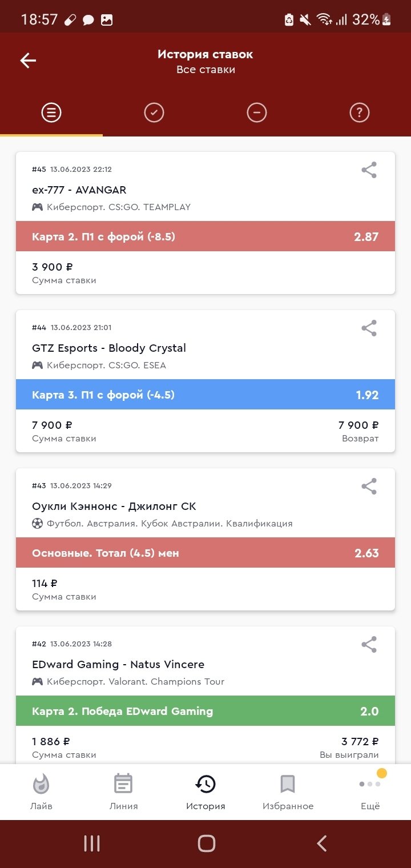
Task: Open the Лайв flame section
Action: pos(41,791)
